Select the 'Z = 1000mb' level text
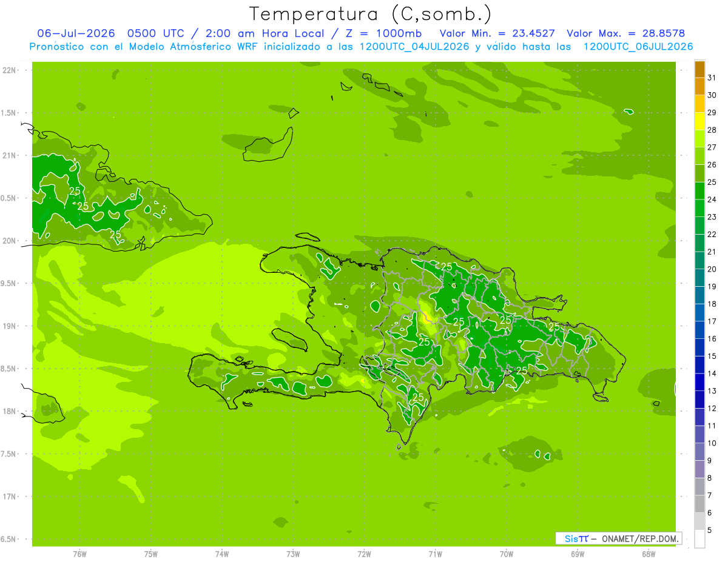Viewport: 728px width, 562px height. click(383, 33)
